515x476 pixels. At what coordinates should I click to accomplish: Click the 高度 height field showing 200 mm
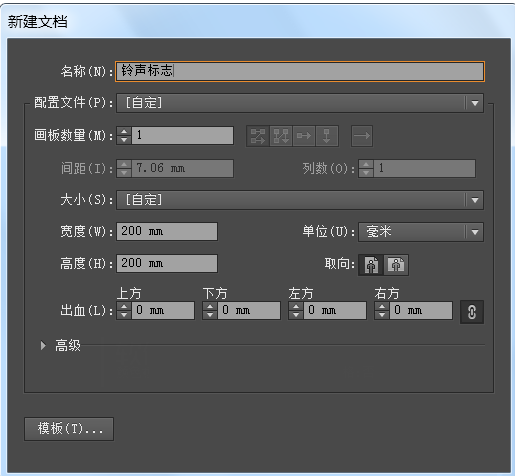point(167,264)
